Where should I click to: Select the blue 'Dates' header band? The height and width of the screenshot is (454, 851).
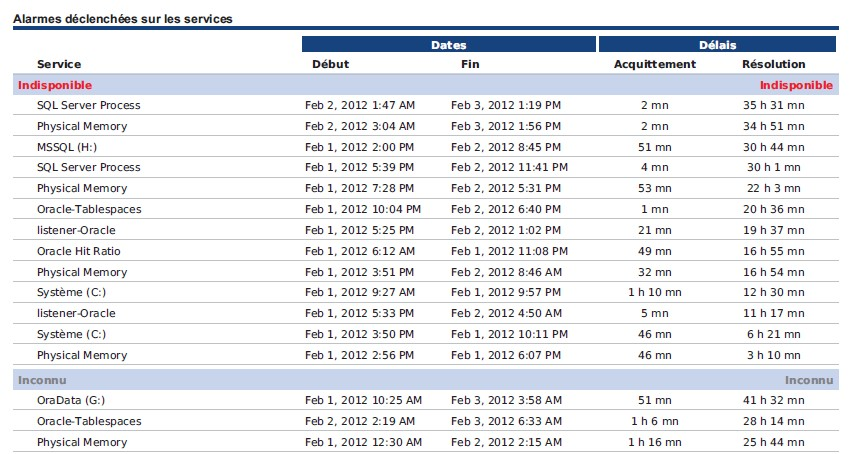pos(448,45)
